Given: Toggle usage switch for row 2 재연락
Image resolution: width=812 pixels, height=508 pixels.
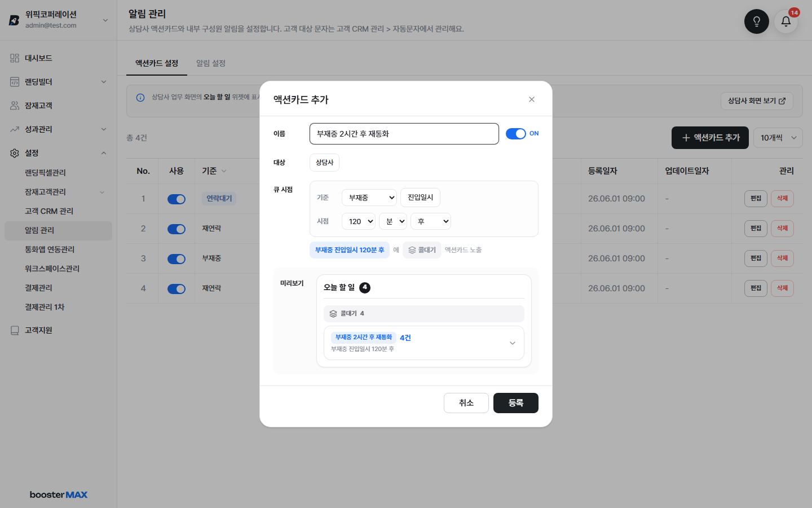Looking at the screenshot, I should (176, 229).
